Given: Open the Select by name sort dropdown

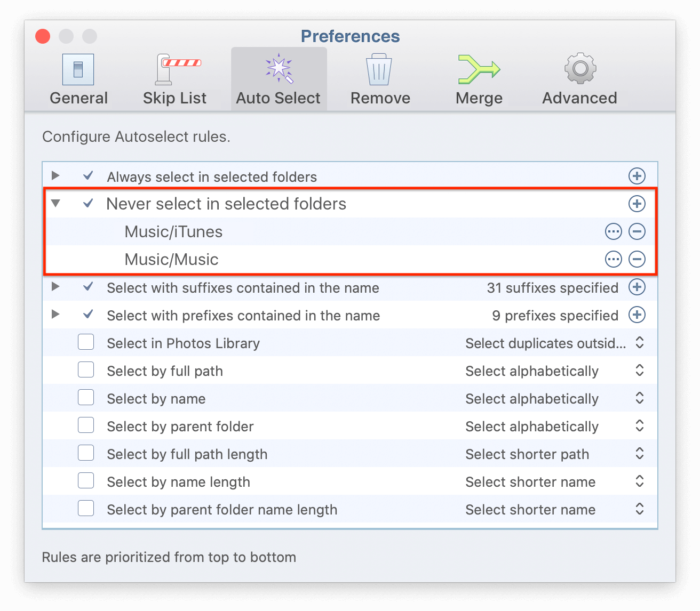Looking at the screenshot, I should pyautogui.click(x=555, y=398).
